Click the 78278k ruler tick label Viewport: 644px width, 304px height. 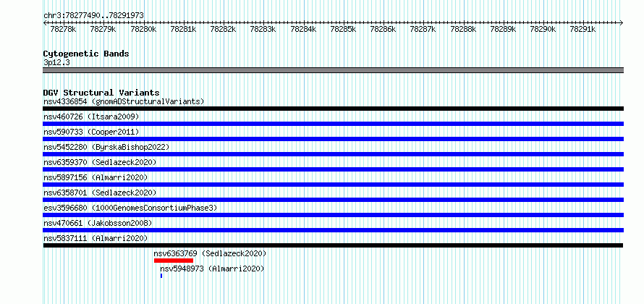[63, 29]
